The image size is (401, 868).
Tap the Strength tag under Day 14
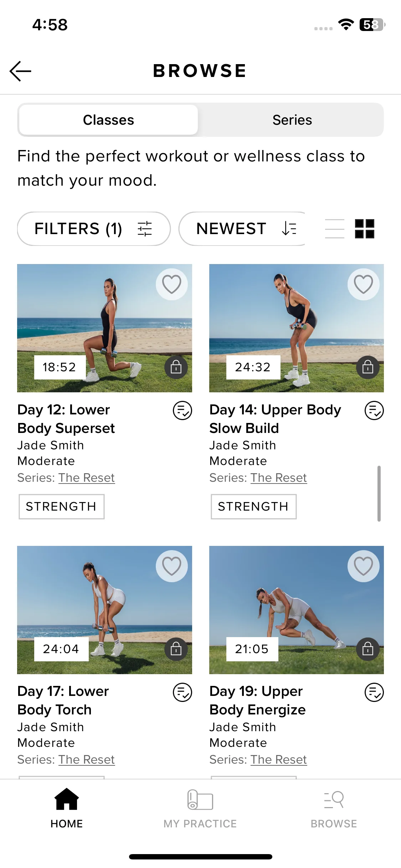coord(253,506)
